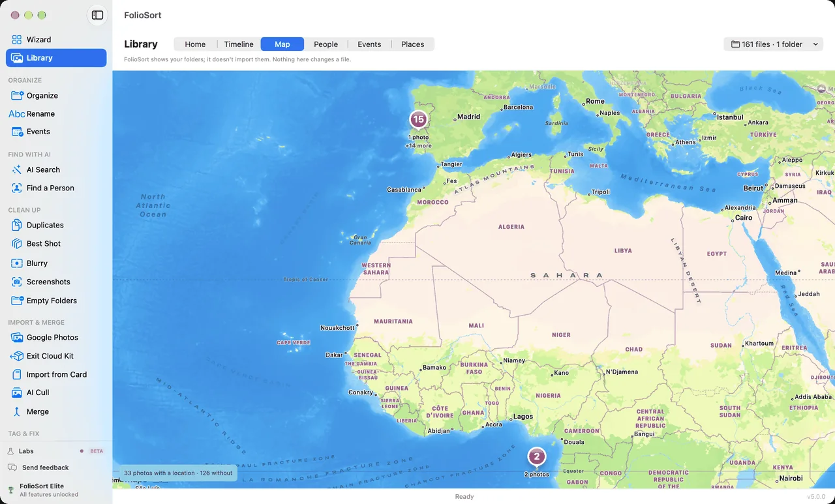Switch to the People tab
The width and height of the screenshot is (835, 504).
click(x=326, y=44)
